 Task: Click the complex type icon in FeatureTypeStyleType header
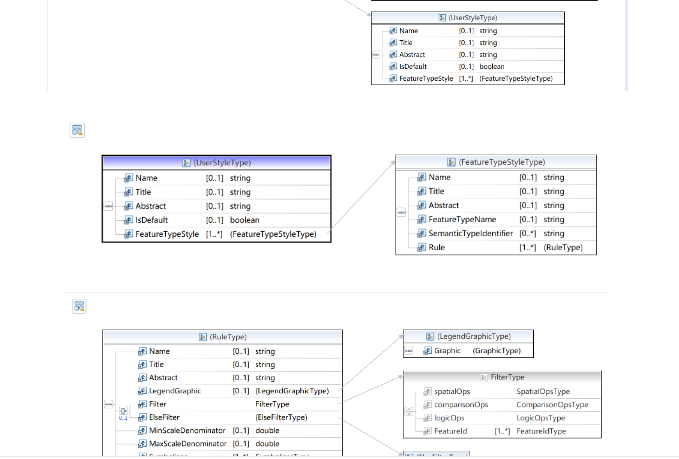(x=451, y=162)
